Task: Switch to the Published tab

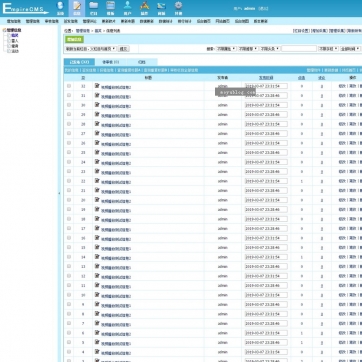Action: (x=79, y=62)
